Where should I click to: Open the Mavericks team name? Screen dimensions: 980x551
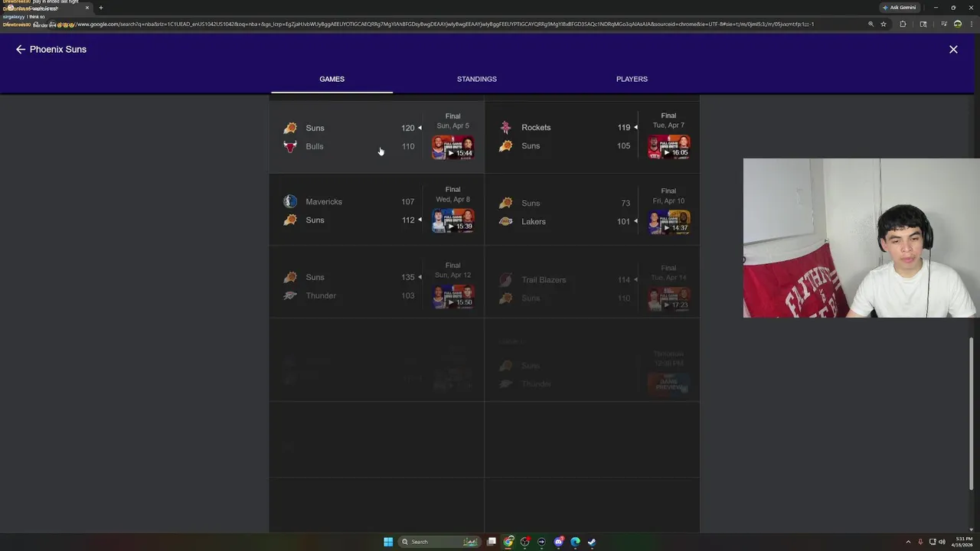coord(324,201)
